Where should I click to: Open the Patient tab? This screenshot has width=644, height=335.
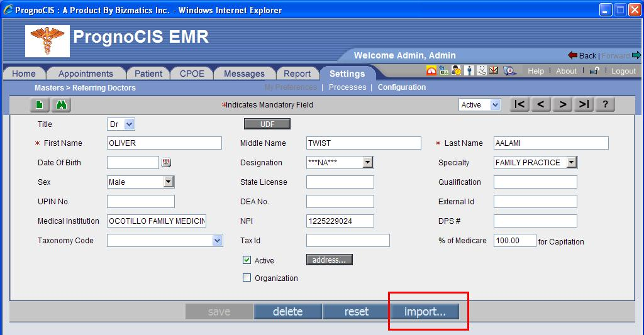pyautogui.click(x=148, y=74)
